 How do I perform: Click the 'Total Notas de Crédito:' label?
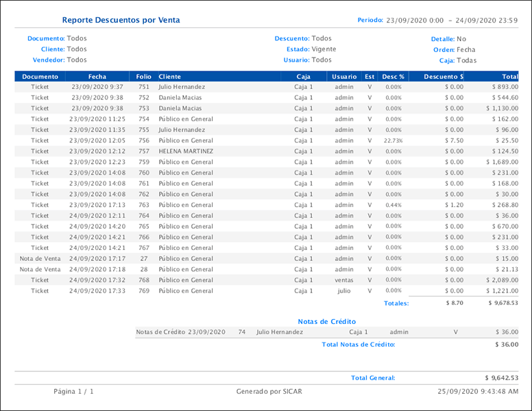coord(359,345)
